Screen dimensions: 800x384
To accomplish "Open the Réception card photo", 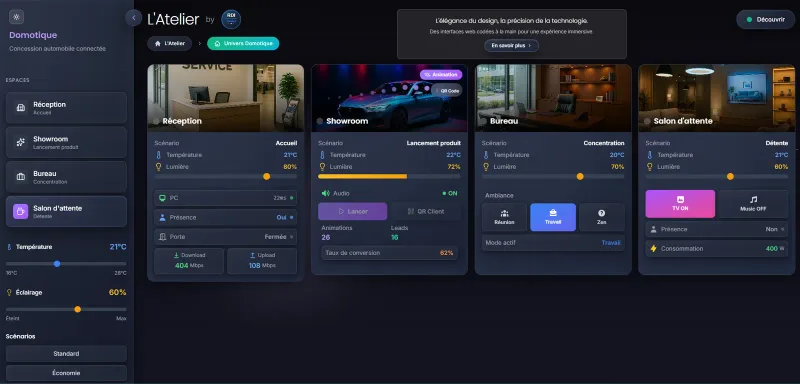I will pyautogui.click(x=226, y=98).
